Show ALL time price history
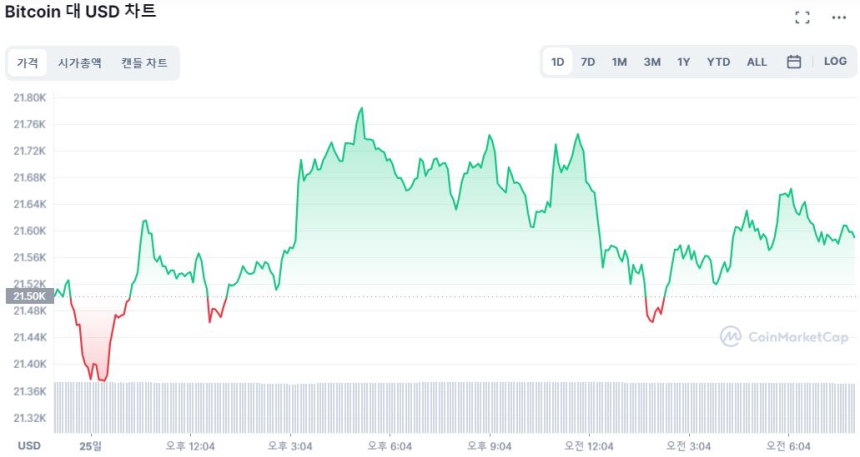The image size is (860, 457). (x=757, y=62)
